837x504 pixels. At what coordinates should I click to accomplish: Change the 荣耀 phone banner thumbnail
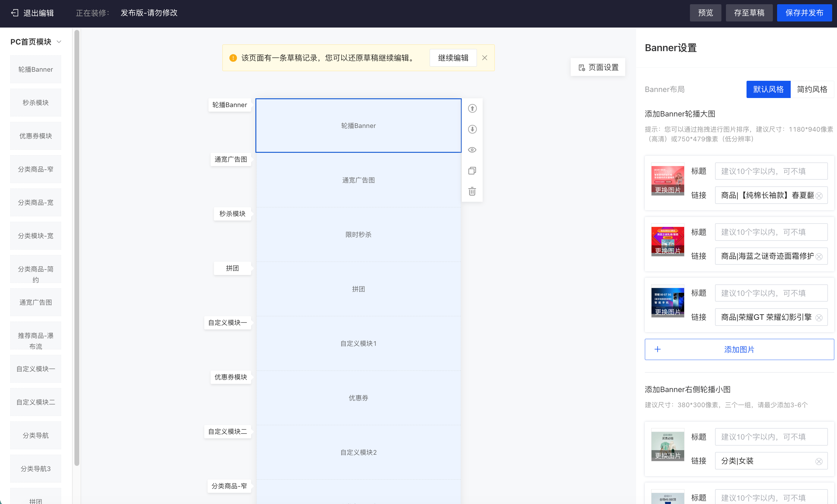tap(668, 312)
